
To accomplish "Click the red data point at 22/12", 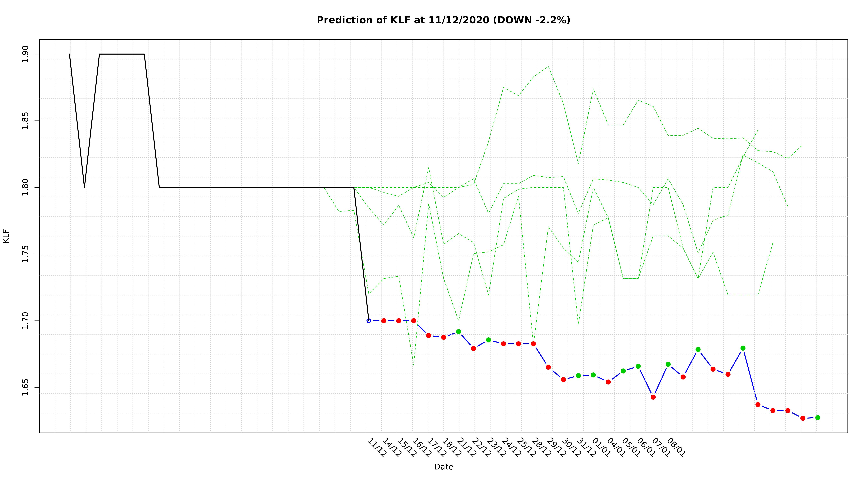I will [473, 348].
